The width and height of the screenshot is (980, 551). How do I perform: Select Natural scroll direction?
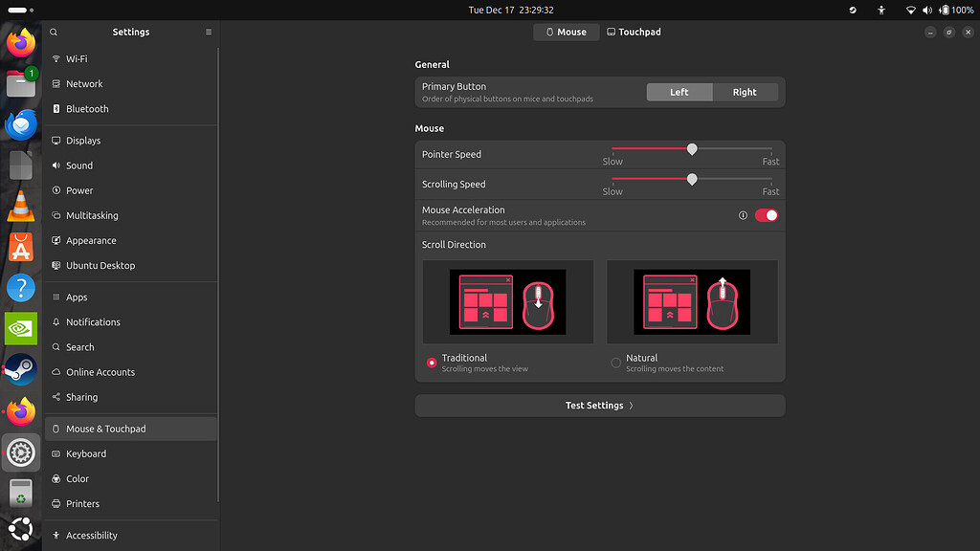[x=613, y=362]
